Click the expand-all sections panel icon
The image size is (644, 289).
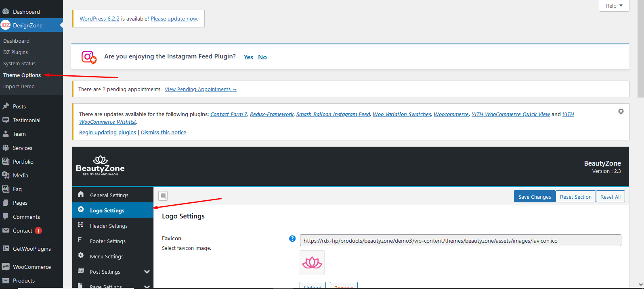(x=163, y=196)
